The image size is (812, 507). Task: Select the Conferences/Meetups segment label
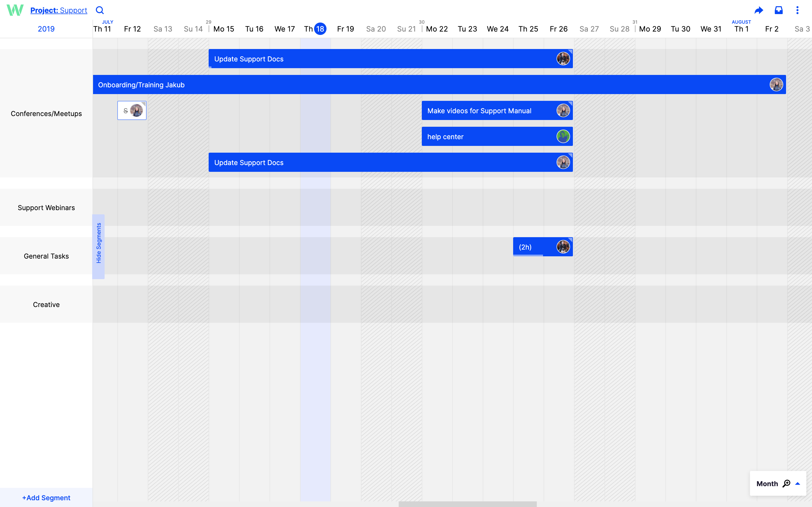[x=46, y=114]
